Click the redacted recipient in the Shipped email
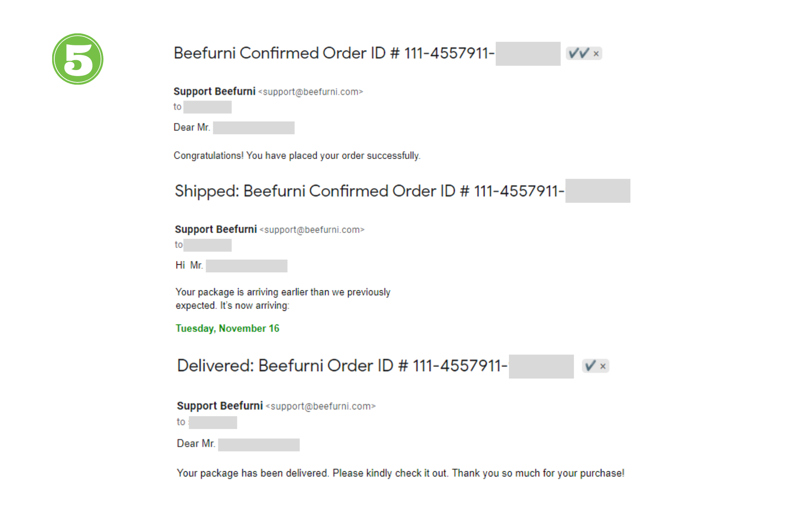This screenshot has height=520, width=812. (x=208, y=245)
